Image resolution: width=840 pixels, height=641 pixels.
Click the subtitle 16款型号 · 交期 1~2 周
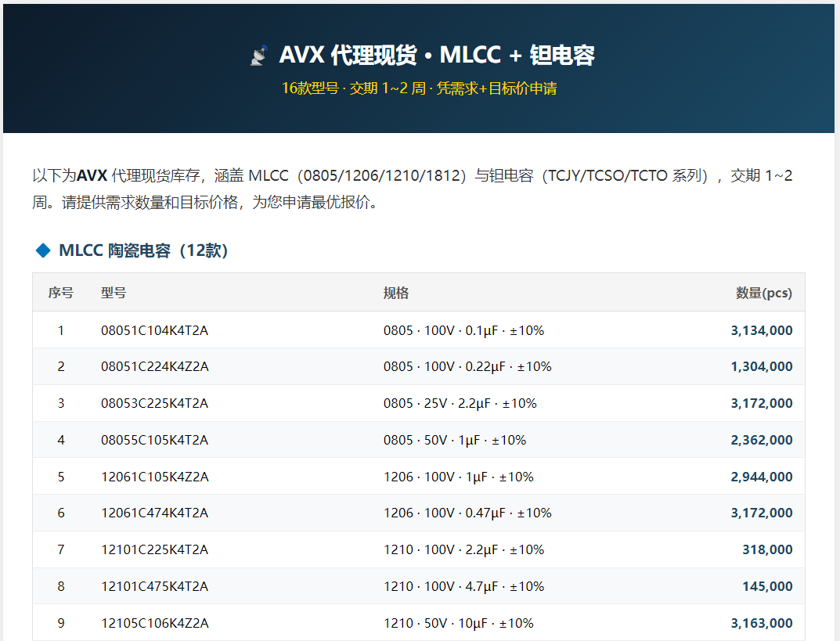[354, 88]
